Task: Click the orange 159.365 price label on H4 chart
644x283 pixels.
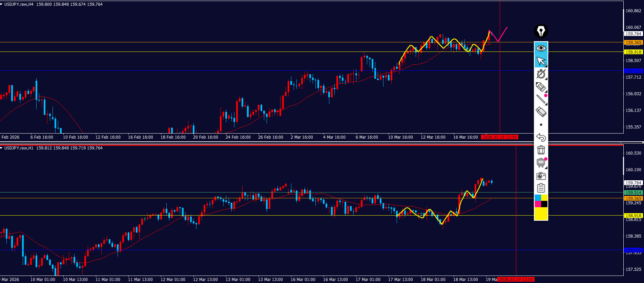Action: click(633, 43)
